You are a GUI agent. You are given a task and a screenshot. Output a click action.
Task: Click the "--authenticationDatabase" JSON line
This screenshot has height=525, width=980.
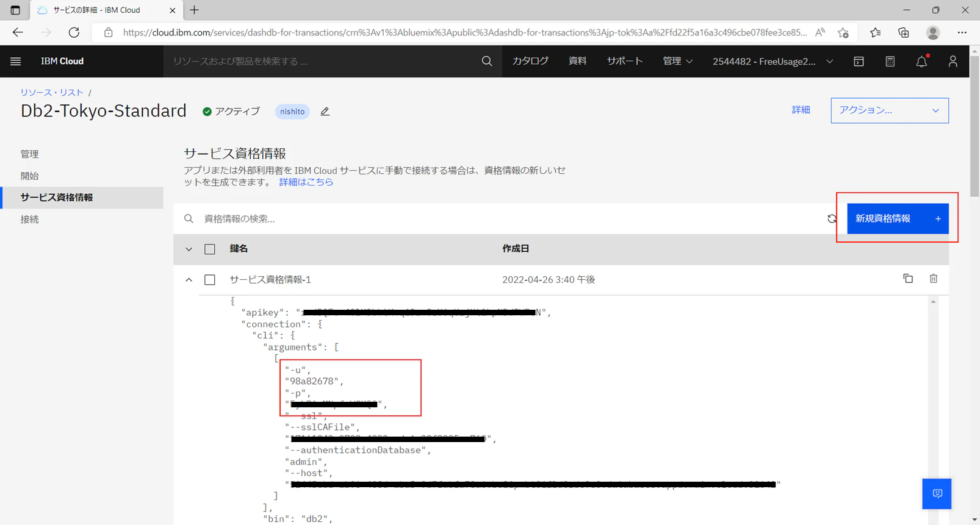click(x=358, y=450)
